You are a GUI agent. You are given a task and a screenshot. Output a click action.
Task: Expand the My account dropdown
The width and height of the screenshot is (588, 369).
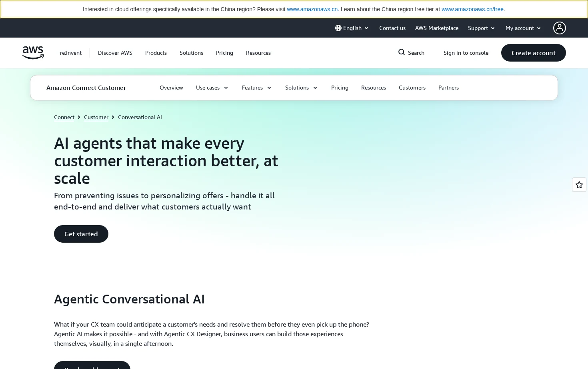tap(523, 28)
